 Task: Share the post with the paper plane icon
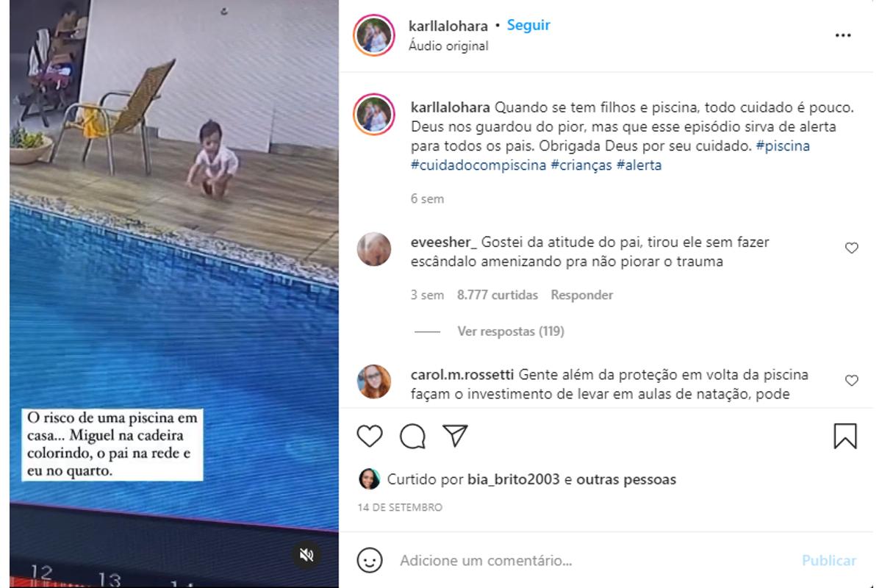click(x=456, y=435)
